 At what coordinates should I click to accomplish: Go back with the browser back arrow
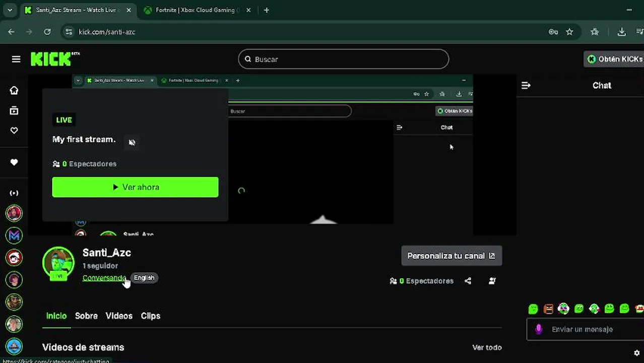point(11,32)
